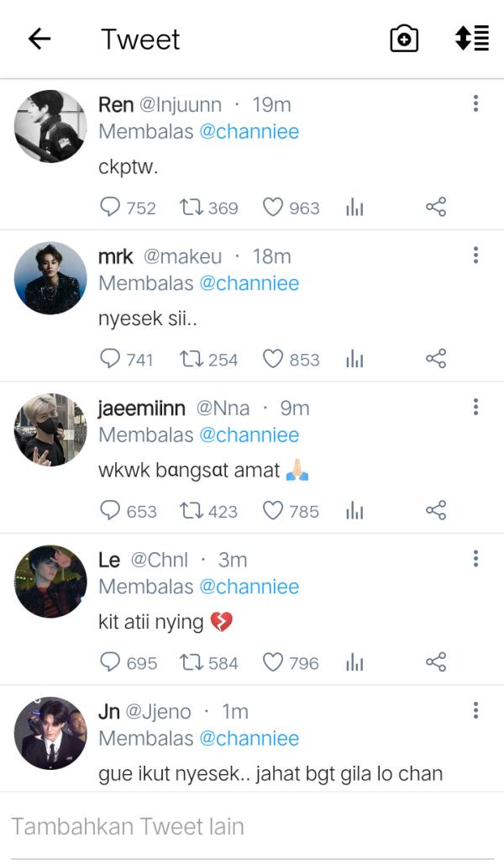The height and width of the screenshot is (864, 504).
Task: Open the sort replies icon
Action: (x=471, y=39)
